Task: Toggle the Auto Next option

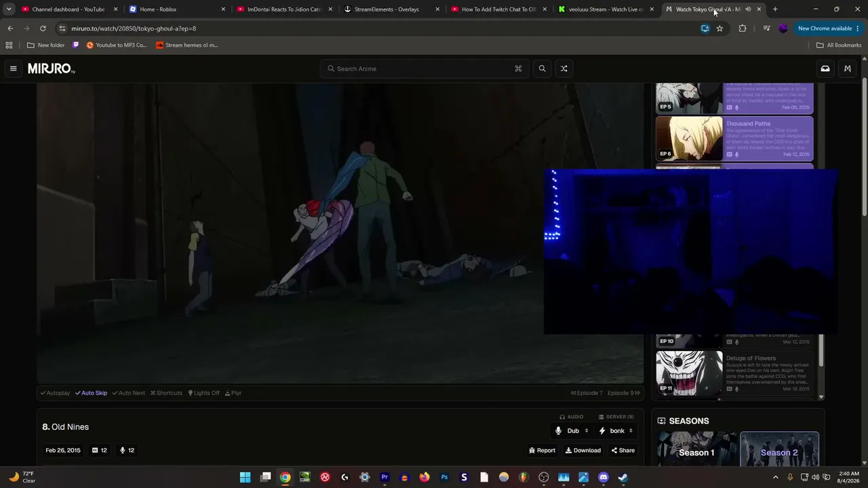Action: click(129, 393)
